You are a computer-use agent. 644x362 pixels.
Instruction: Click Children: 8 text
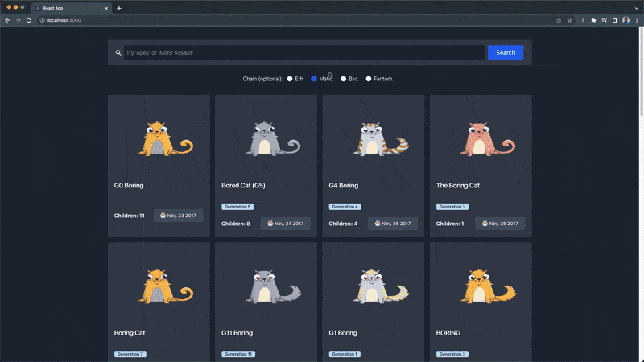click(236, 224)
